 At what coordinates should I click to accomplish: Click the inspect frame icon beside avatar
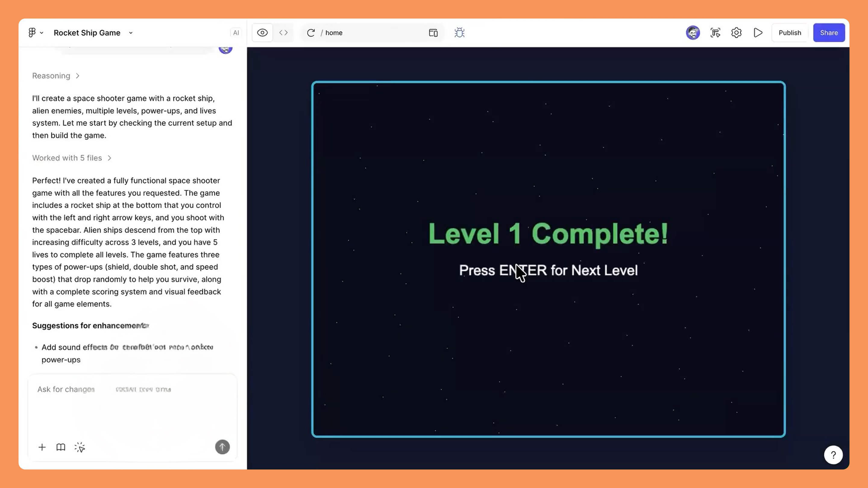(x=715, y=33)
